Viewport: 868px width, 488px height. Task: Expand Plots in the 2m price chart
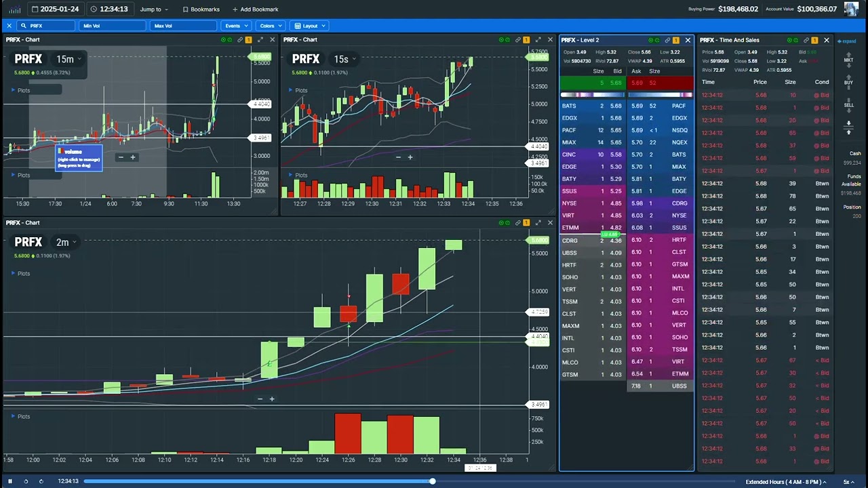coord(20,274)
